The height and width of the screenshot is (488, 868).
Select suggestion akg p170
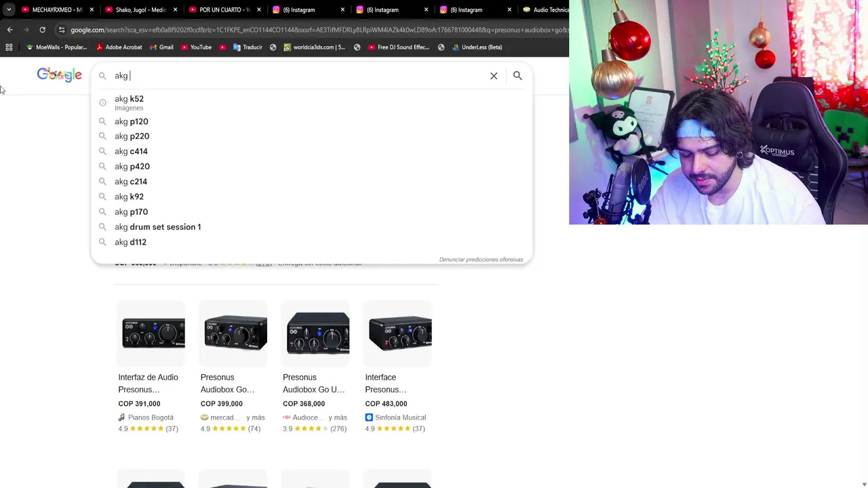[x=311, y=211]
